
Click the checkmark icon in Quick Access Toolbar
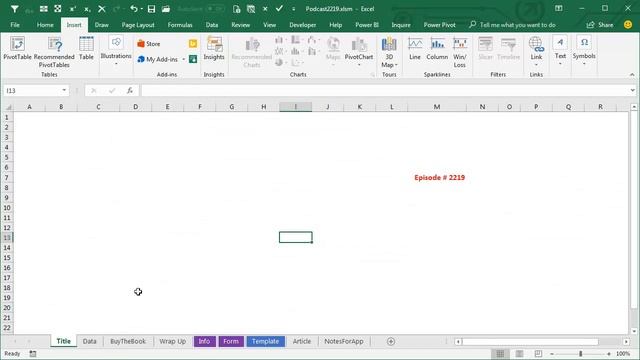tap(279, 9)
